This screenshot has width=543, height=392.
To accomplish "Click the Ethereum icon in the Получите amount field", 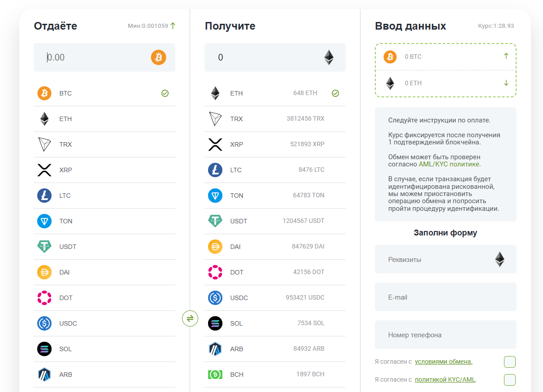I will point(329,57).
